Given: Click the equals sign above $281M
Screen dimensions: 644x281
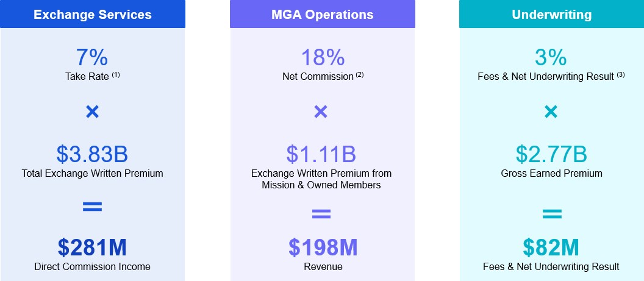Looking at the screenshot, I should pyautogui.click(x=92, y=207).
